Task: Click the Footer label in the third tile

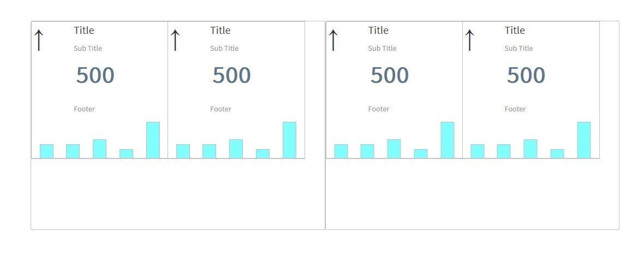Action: point(379,109)
